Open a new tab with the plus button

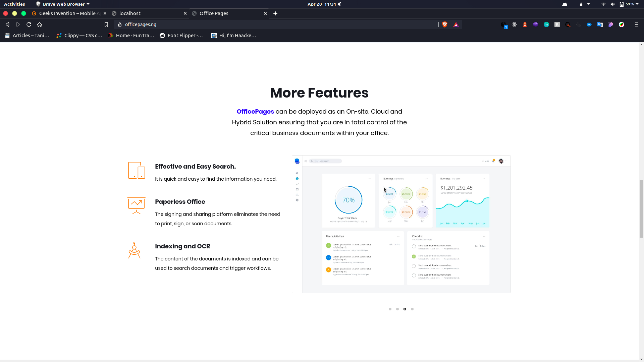[275, 13]
